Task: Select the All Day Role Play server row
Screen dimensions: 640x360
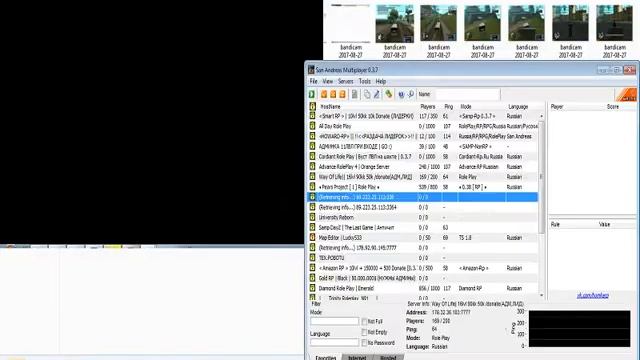Action: pos(422,126)
